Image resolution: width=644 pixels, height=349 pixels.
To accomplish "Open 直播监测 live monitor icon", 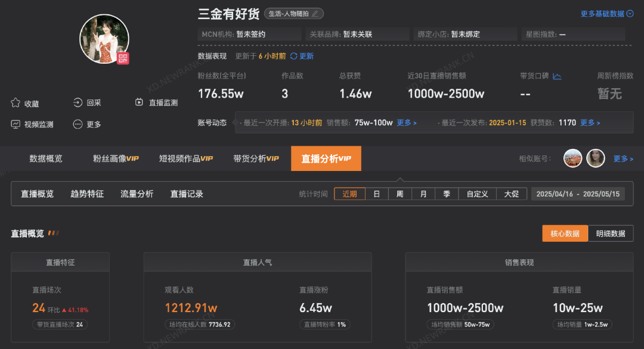I will [x=139, y=102].
